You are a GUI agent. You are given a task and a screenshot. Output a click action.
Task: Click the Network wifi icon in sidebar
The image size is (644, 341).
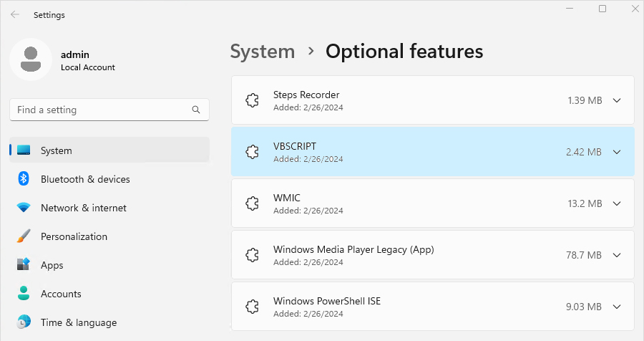point(24,208)
